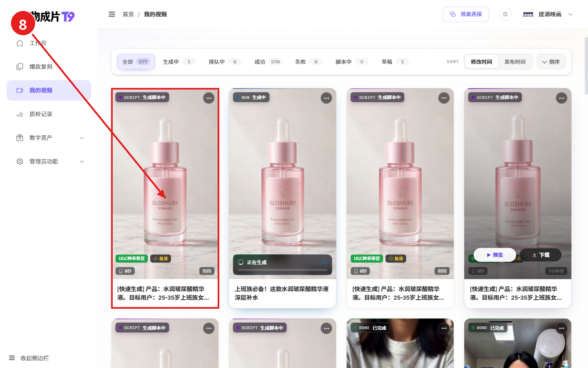The width and height of the screenshot is (588, 368).
Task: Expand the 提酒映画 account dropdown
Action: click(x=570, y=14)
